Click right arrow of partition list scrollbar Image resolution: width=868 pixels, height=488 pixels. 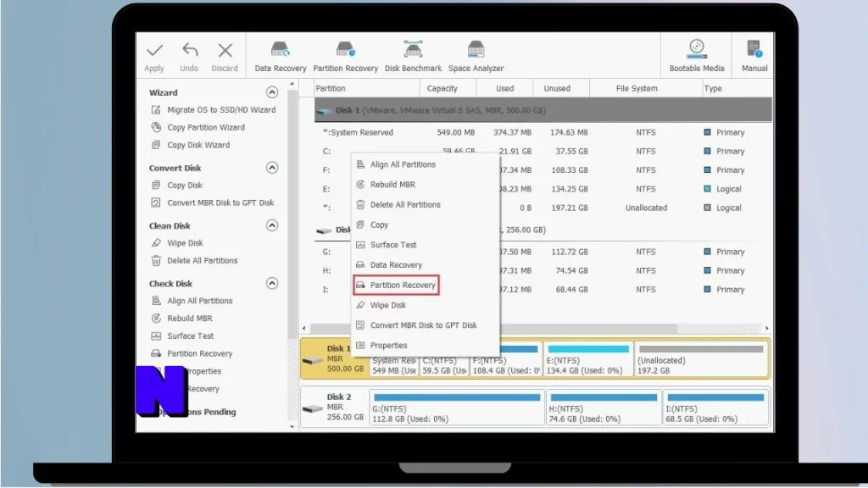[766, 328]
